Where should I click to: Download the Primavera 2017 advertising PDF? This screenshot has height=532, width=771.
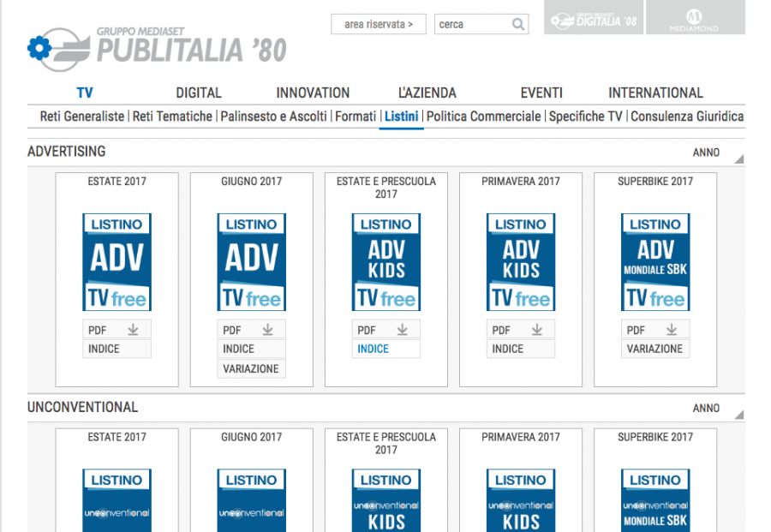coord(521,330)
